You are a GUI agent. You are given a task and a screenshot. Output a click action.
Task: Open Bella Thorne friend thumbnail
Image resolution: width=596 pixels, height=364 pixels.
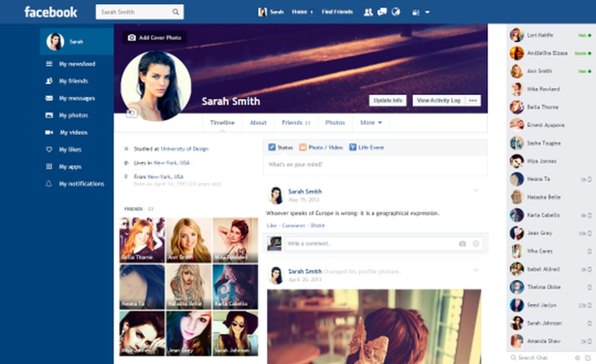point(142,240)
